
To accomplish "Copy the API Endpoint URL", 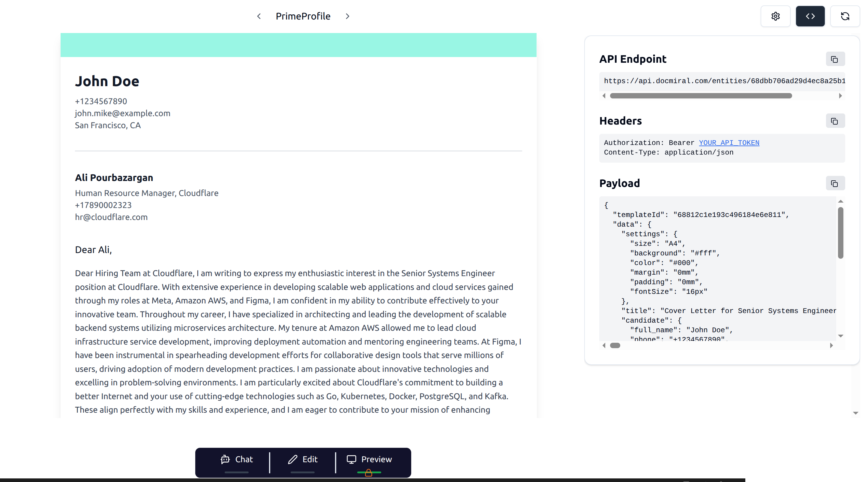I will click(x=835, y=59).
